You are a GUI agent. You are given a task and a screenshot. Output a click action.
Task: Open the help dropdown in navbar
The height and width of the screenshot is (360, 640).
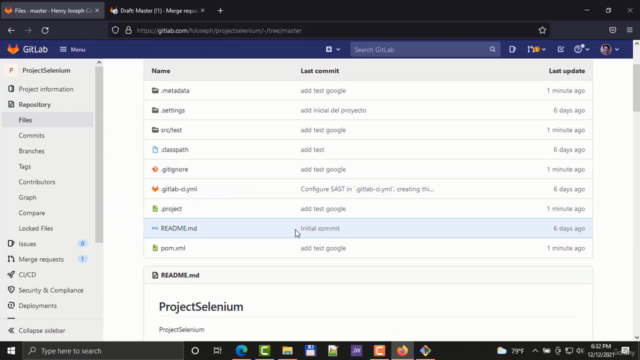[581, 49]
